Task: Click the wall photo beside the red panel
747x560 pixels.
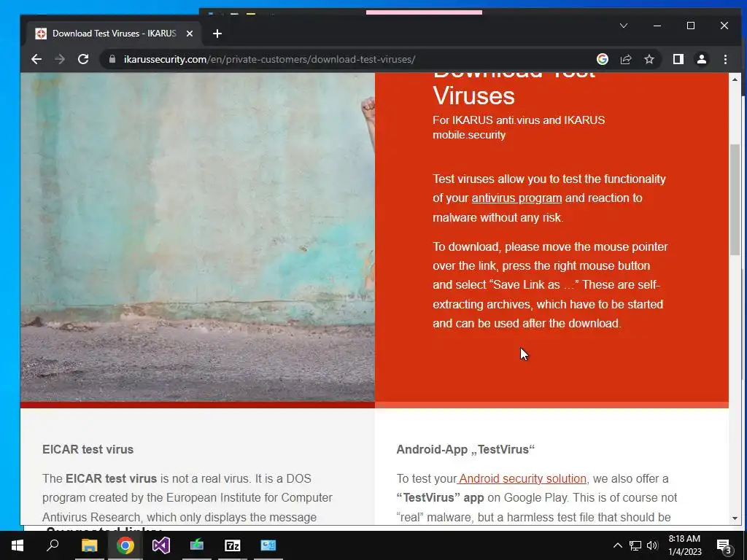Action: [197, 237]
